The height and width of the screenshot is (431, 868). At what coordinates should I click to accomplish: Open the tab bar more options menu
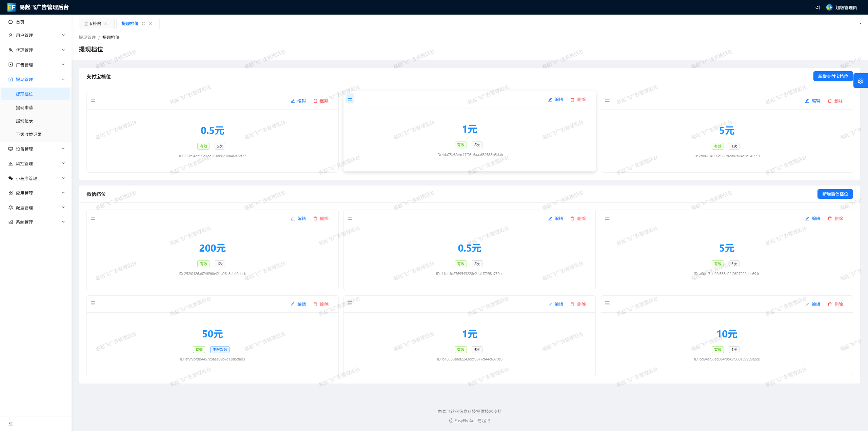pyautogui.click(x=861, y=23)
